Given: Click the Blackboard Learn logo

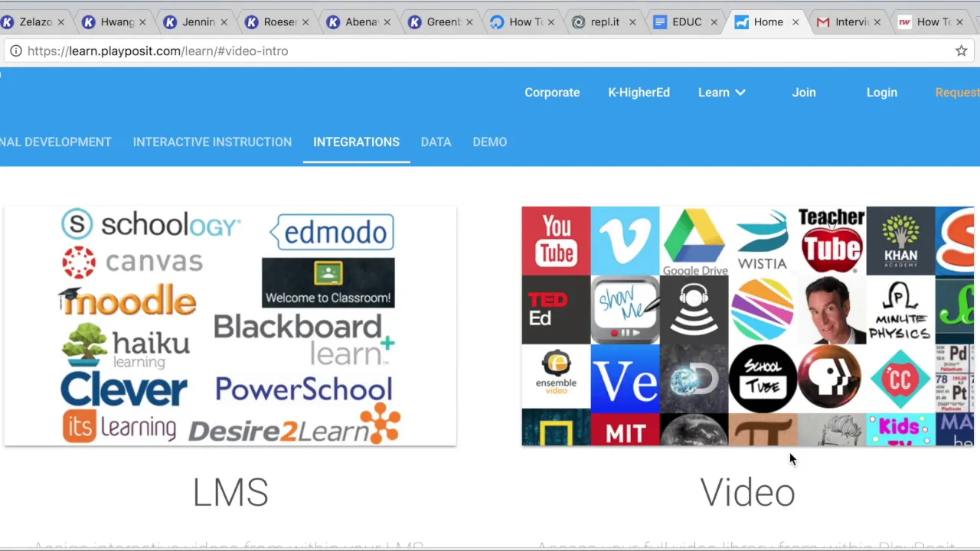Looking at the screenshot, I should pyautogui.click(x=304, y=339).
